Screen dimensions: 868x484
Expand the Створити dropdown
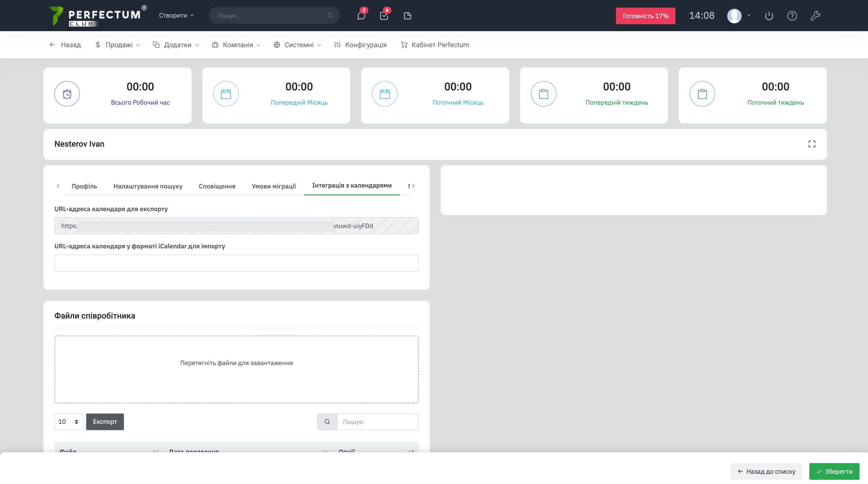coord(176,15)
